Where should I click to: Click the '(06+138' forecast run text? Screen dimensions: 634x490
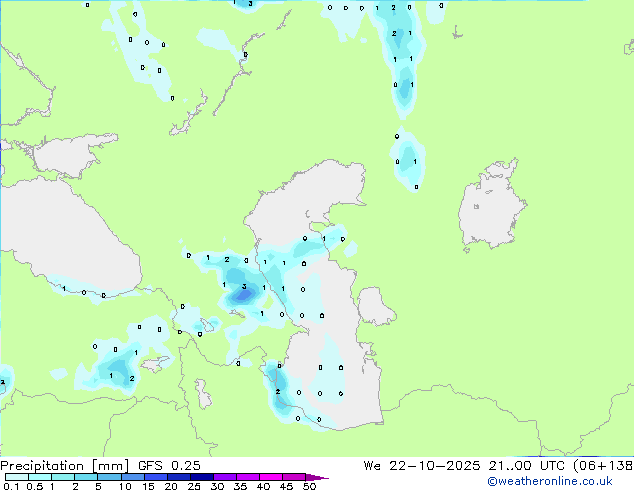point(603,466)
